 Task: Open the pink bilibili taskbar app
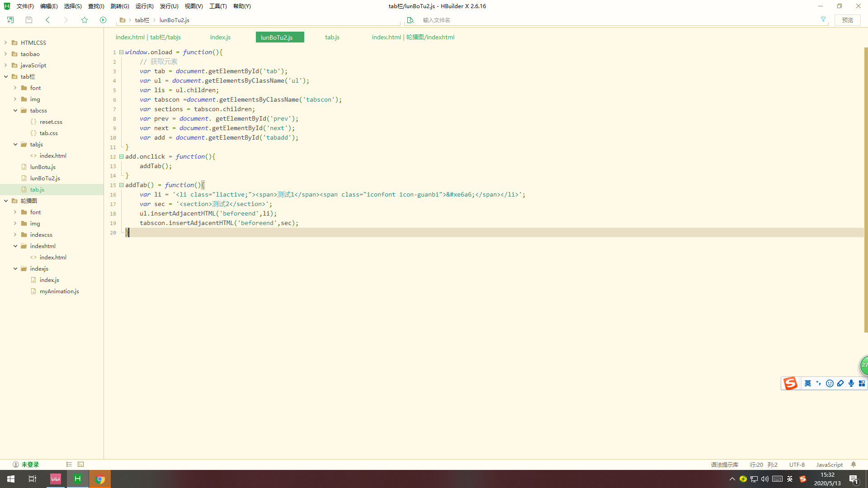[x=56, y=479]
